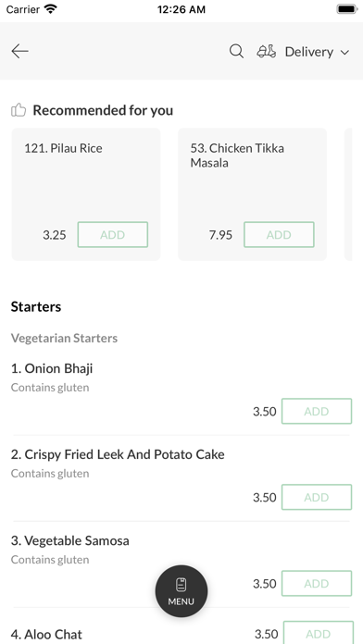This screenshot has width=363, height=644.
Task: Tap the battery icon in status bar
Action: [347, 9]
